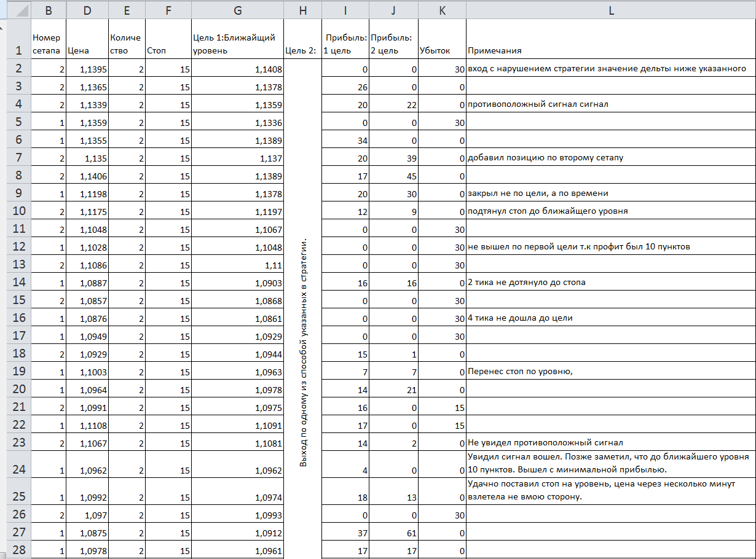Select the cell with value 61
Image resolution: width=756 pixels, height=559 pixels.
tap(394, 532)
